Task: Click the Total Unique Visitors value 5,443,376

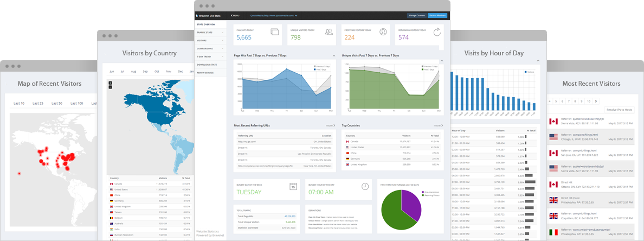Action: (291, 221)
